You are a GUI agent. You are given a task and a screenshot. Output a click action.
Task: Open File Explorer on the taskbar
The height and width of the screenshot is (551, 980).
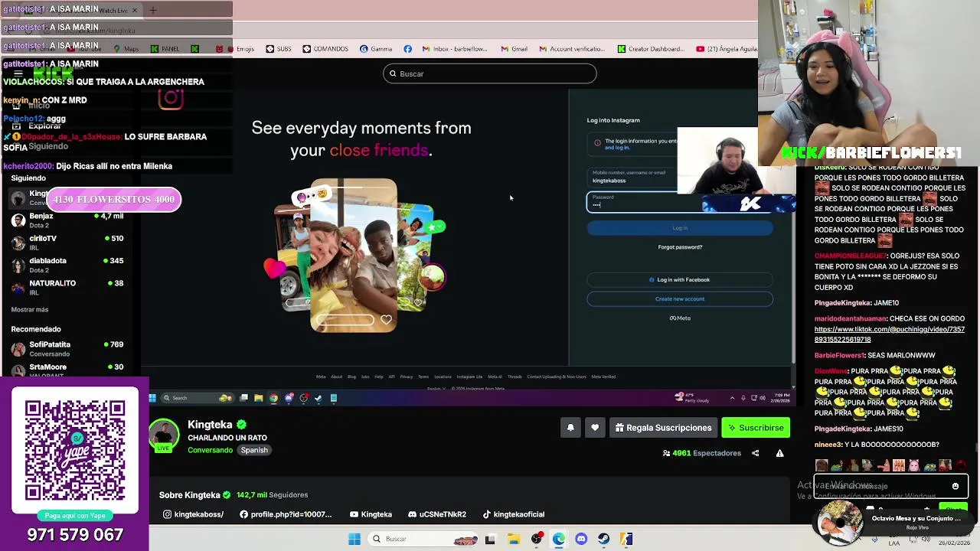coord(514,539)
